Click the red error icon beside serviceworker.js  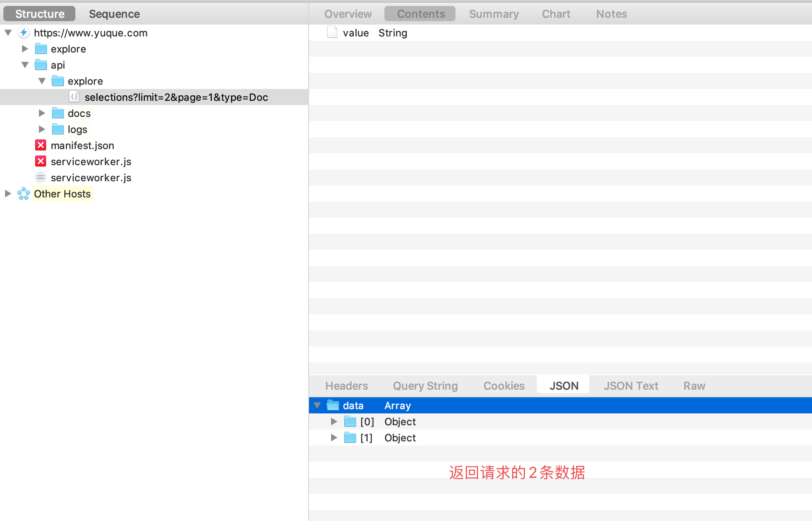tap(41, 161)
